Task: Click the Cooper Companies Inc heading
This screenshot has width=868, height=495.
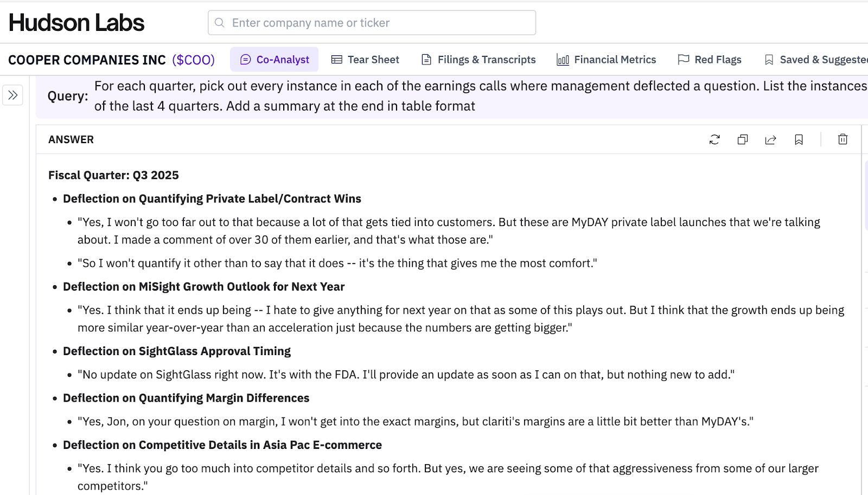Action: click(x=87, y=60)
